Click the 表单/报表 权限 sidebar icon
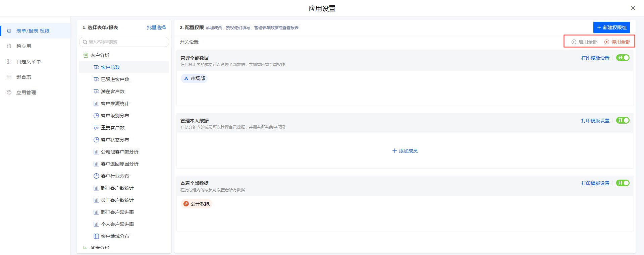The image size is (644, 255). tap(9, 31)
